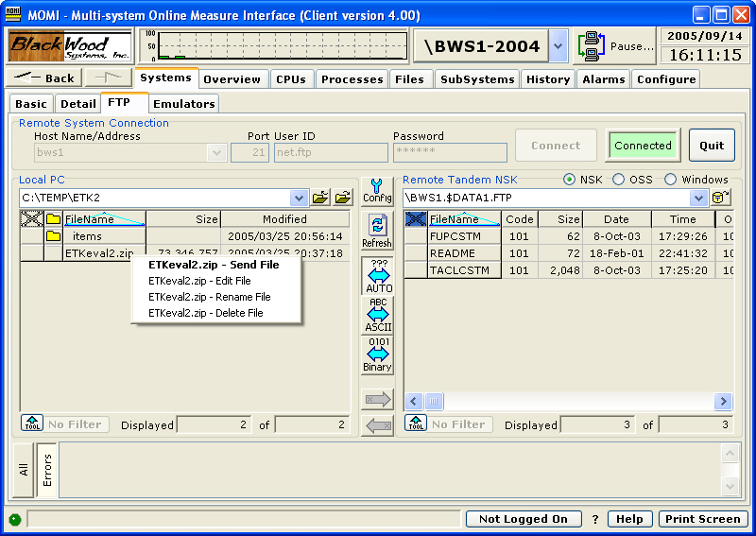The height and width of the screenshot is (536, 756).
Task: Open local folder browse icon
Action: click(x=343, y=198)
